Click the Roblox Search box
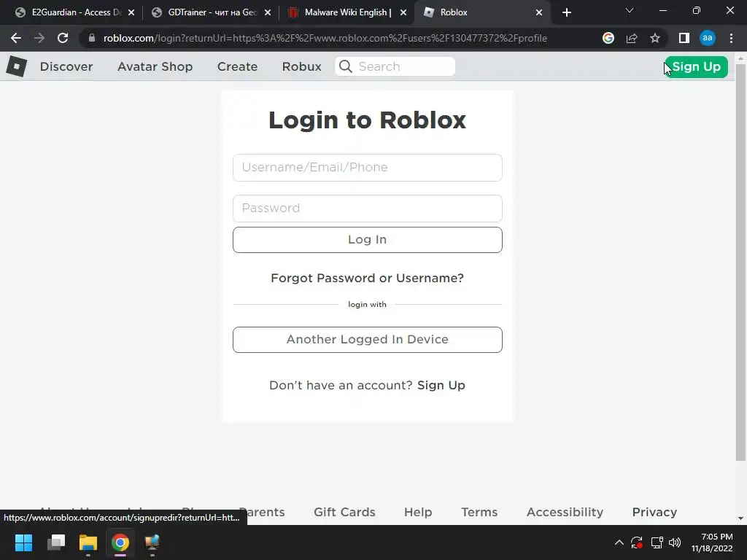 395,66
